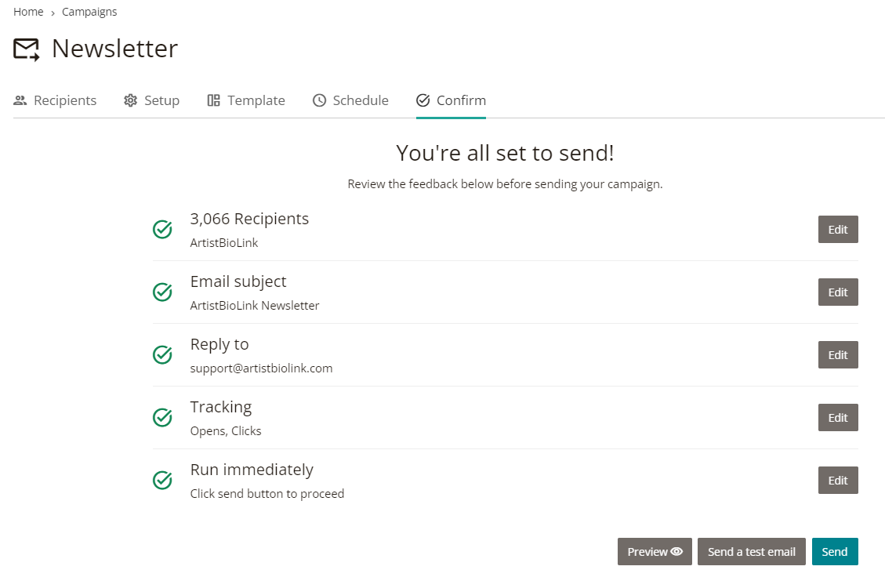The width and height of the screenshot is (885, 588).
Task: Click the Newsletter envelope icon
Action: (x=27, y=49)
